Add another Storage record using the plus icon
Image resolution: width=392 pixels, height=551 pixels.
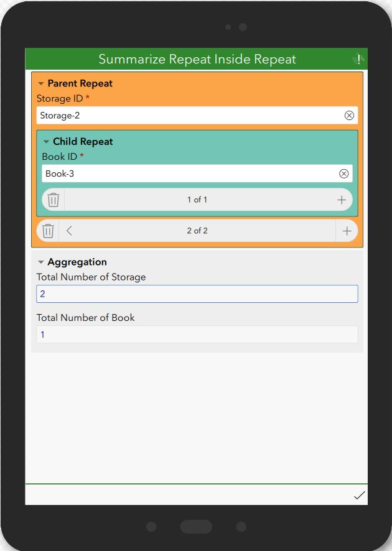(x=347, y=230)
